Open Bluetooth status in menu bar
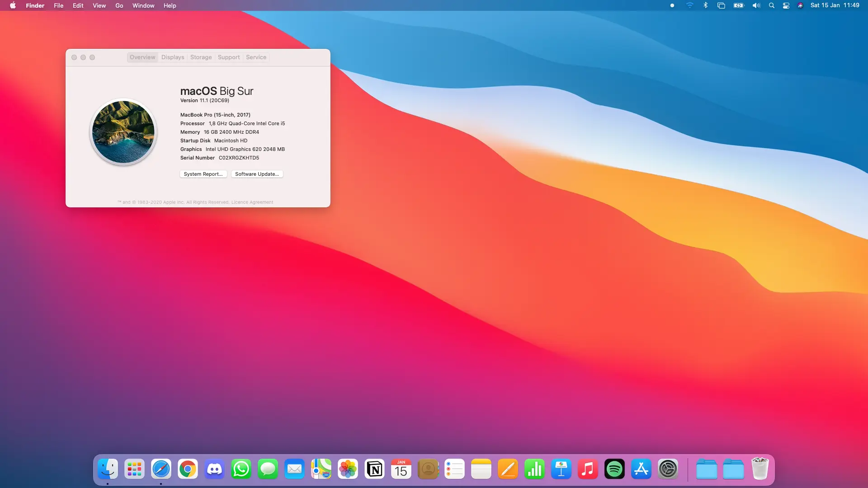 pos(705,5)
